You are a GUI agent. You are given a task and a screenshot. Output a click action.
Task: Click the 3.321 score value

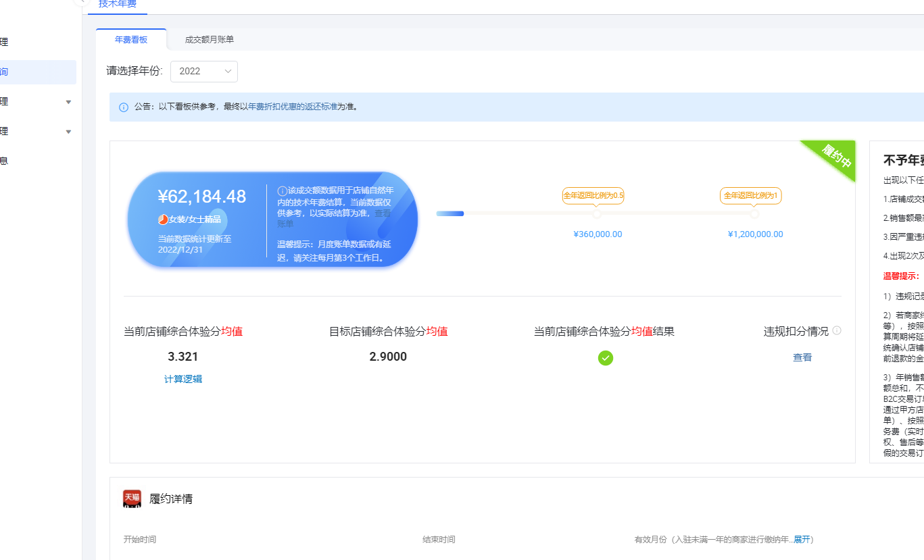click(x=183, y=357)
